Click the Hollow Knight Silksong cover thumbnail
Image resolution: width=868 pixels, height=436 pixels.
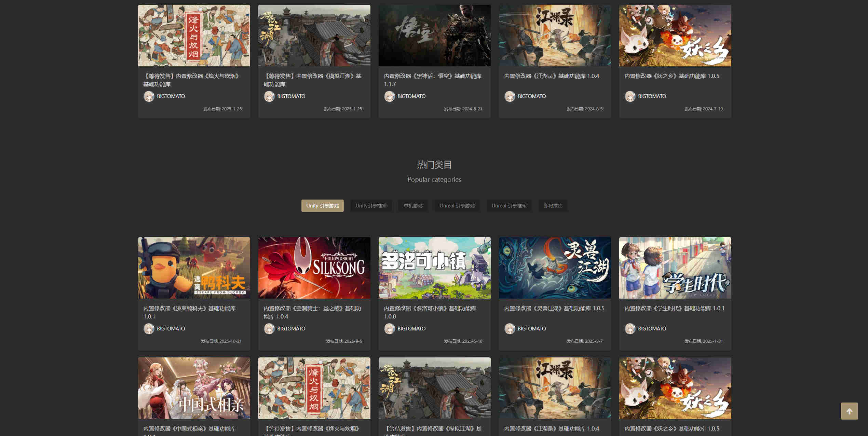click(314, 268)
